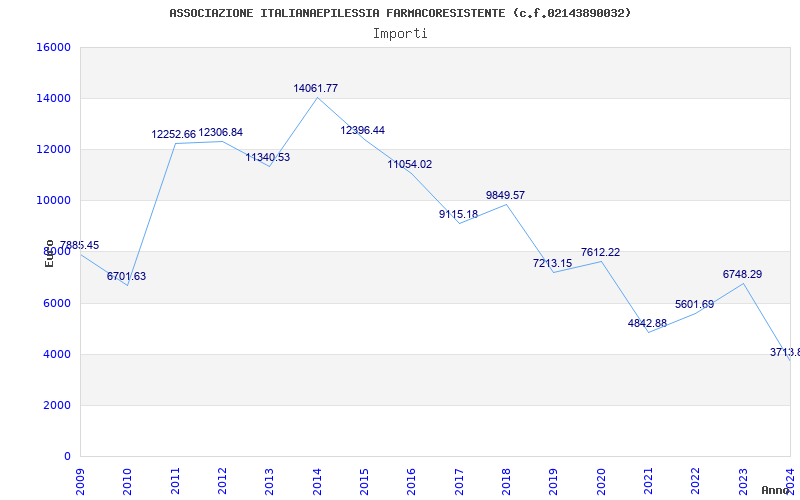800x500 pixels.
Task: Click the 2013 x-axis year label
Action: pos(269,482)
